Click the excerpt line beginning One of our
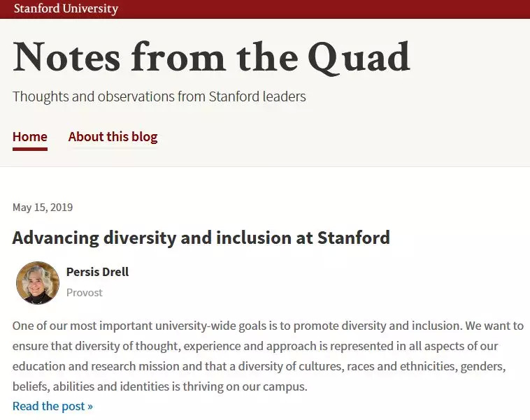The width and height of the screenshot is (530, 420). [268, 326]
